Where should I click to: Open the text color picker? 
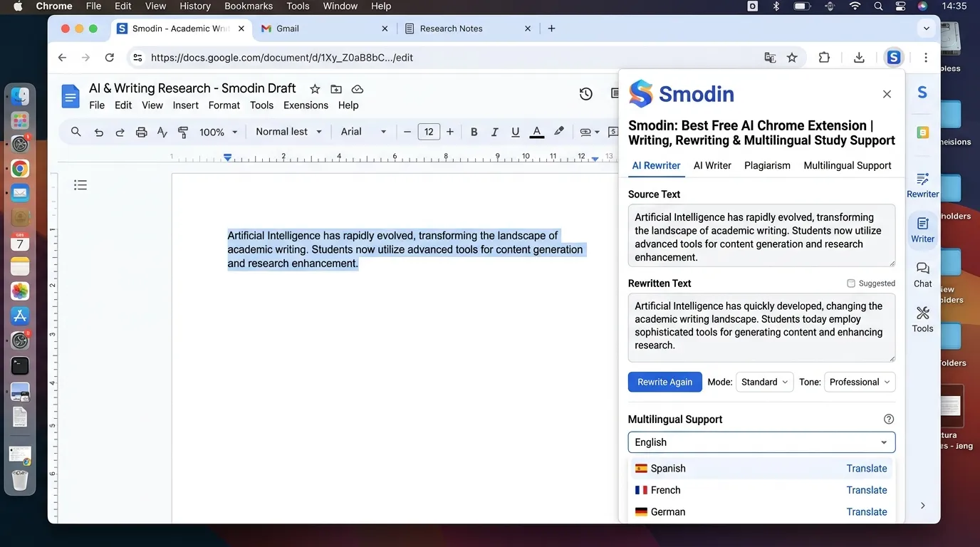537,132
